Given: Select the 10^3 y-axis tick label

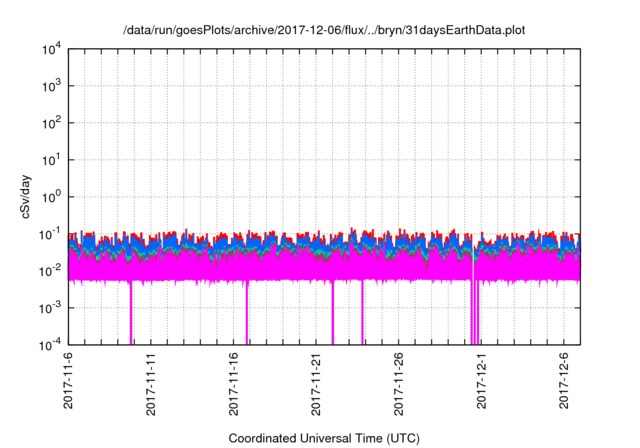Looking at the screenshot, I should click(52, 86).
